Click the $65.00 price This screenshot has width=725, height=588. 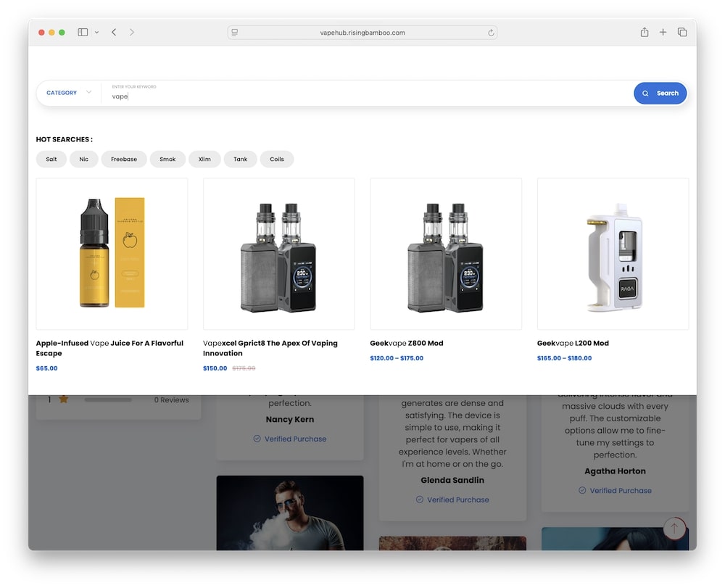(x=46, y=368)
